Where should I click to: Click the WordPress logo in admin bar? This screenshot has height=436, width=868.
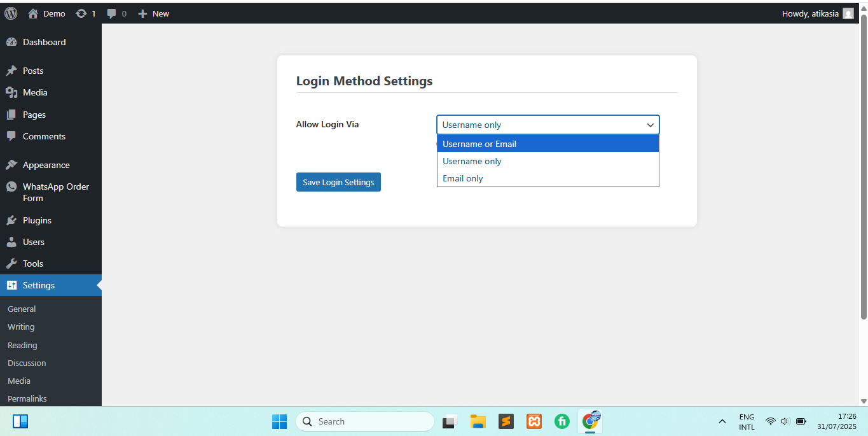tap(11, 13)
